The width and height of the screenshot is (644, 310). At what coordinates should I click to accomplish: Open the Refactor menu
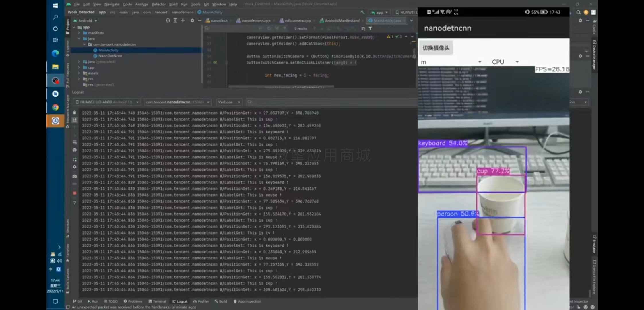click(159, 4)
